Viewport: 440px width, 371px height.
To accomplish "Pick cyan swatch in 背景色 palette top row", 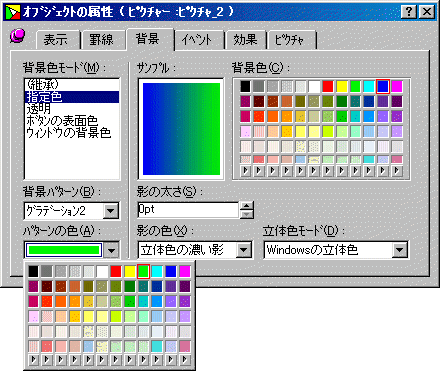I will (369, 86).
